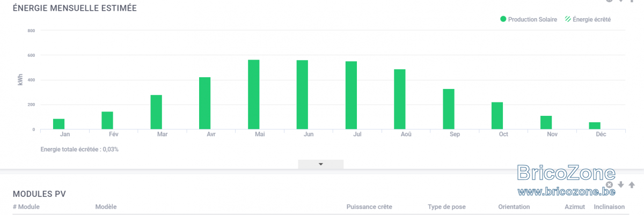Image resolution: width=644 pixels, height=215 pixels.
Task: Sort the table by the Orientation column
Action: click(x=514, y=207)
